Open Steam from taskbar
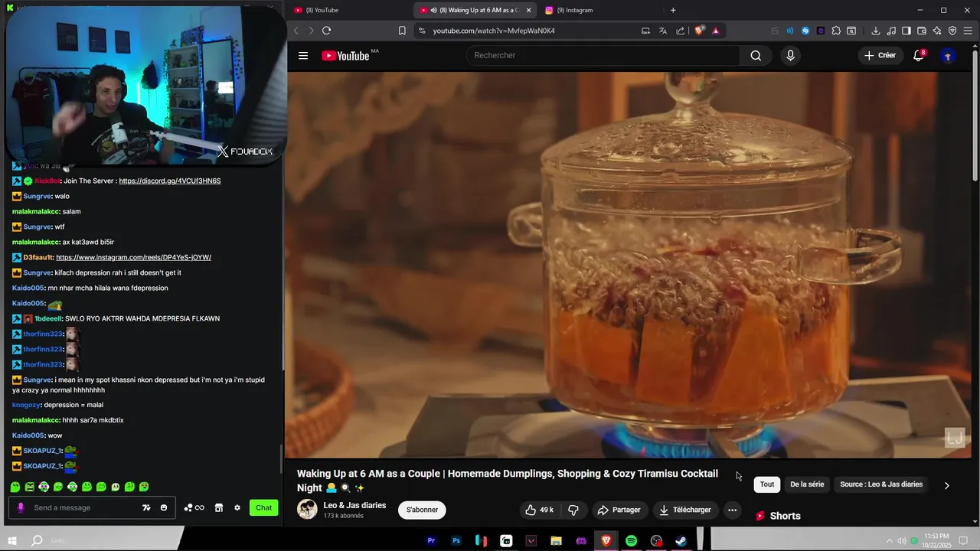The image size is (980, 551). [x=681, y=541]
